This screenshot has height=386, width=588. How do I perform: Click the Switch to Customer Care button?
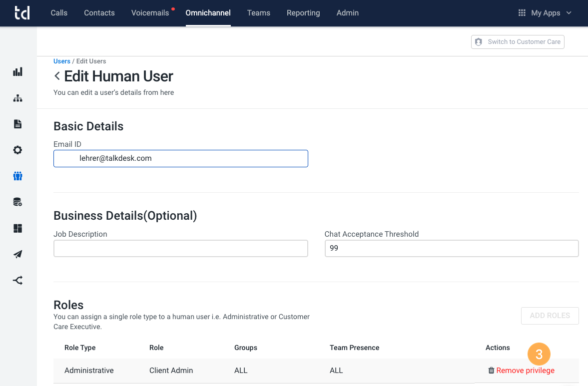[x=518, y=42]
